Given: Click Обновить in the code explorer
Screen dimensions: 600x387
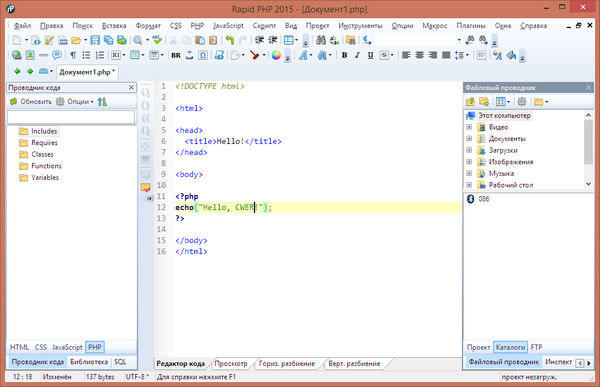Looking at the screenshot, I should 31,101.
